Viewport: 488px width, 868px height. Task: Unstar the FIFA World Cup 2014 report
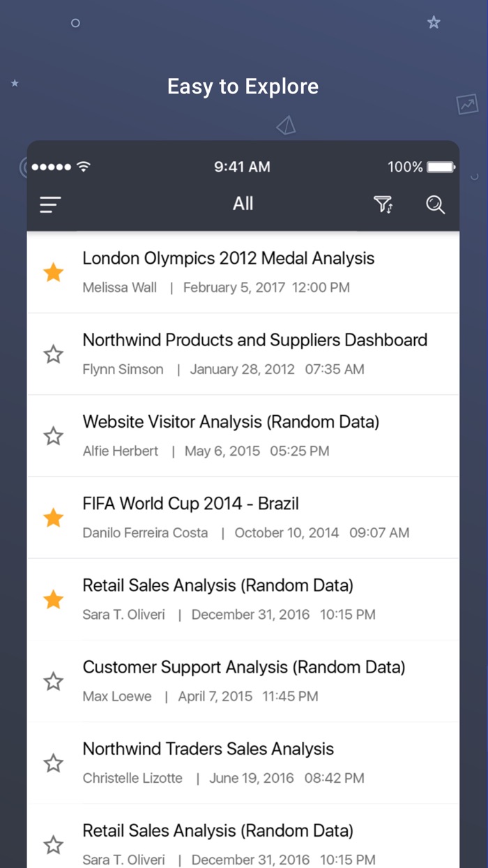[x=53, y=517]
